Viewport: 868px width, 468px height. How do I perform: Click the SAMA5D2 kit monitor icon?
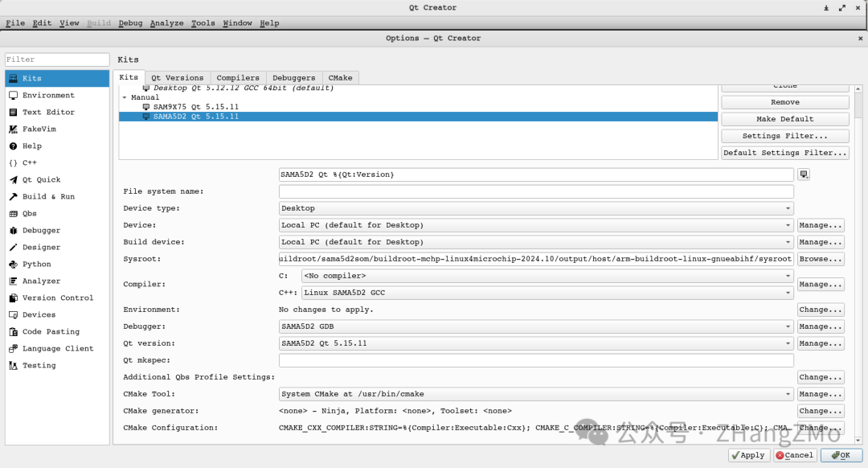(x=146, y=117)
